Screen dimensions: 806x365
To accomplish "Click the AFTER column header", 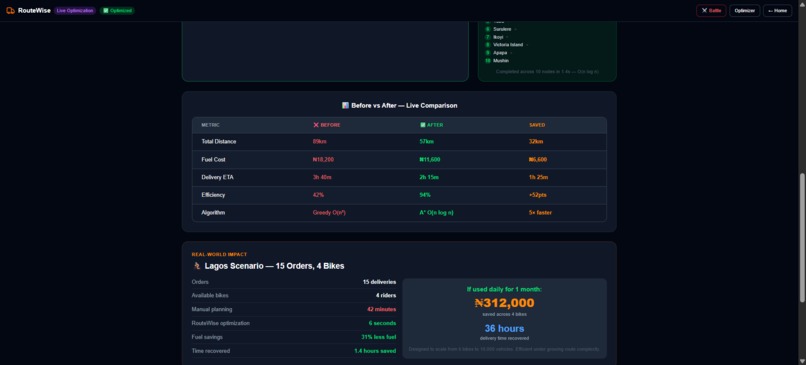I will 431,125.
